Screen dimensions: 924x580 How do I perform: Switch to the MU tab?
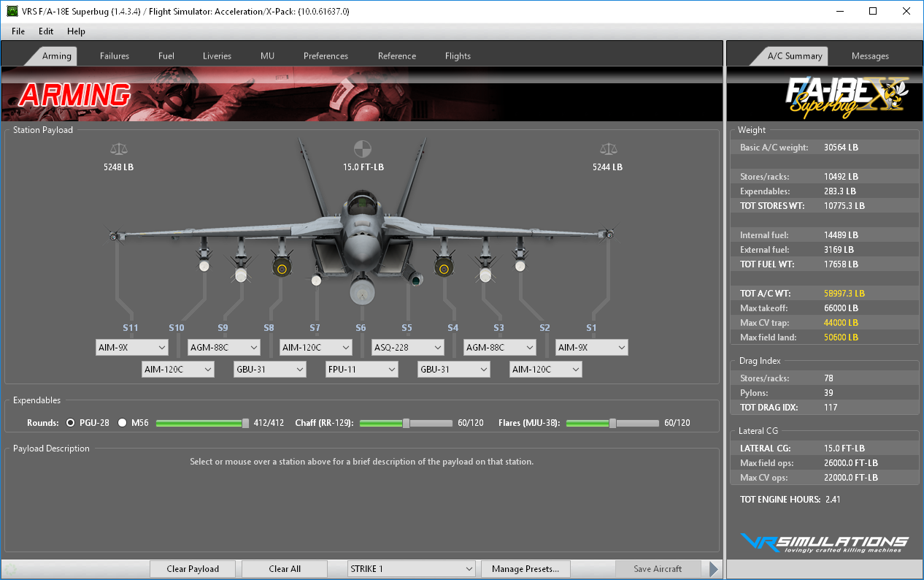click(x=268, y=56)
